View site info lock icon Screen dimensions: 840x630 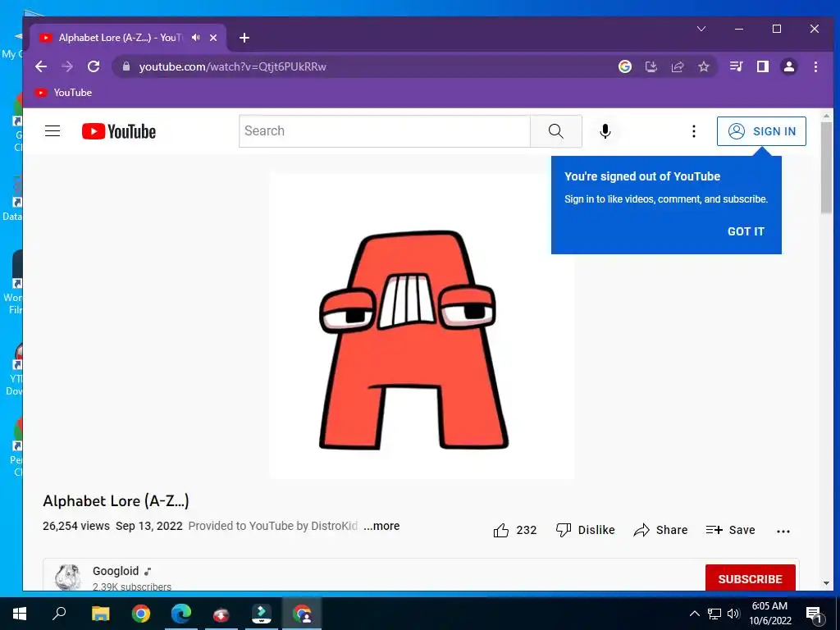[126, 66]
